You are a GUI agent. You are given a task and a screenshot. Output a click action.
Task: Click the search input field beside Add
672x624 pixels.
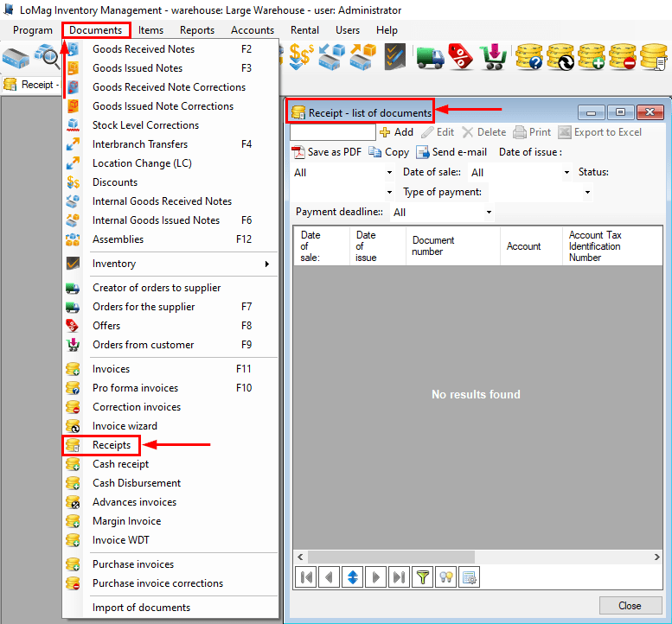click(333, 132)
